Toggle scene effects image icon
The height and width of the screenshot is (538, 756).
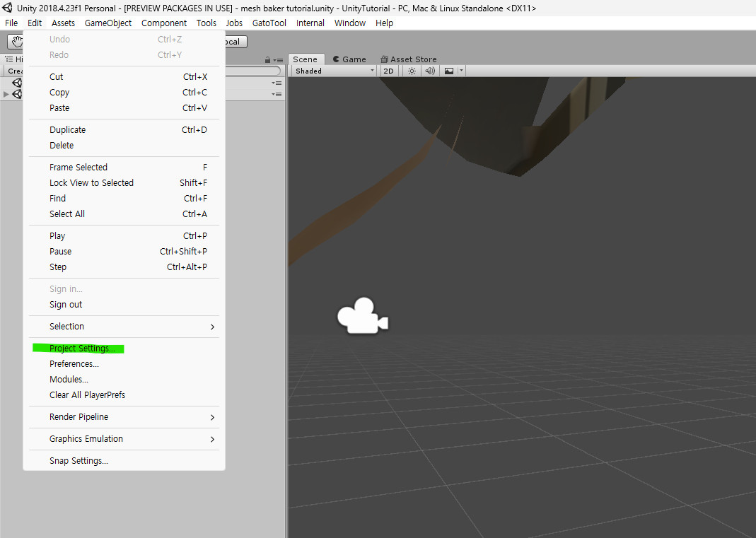(x=448, y=71)
